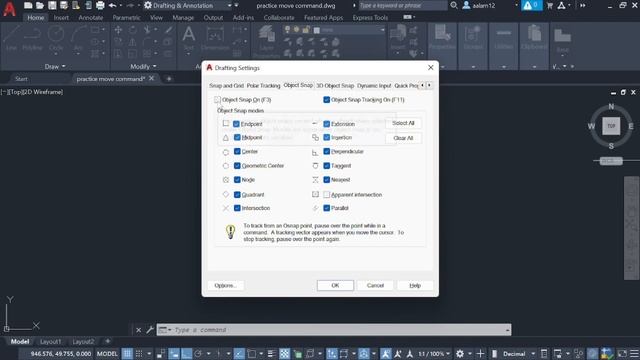Uncheck the Perpendicular snap mode
Viewport: 640px width, 360px height.
click(x=327, y=151)
